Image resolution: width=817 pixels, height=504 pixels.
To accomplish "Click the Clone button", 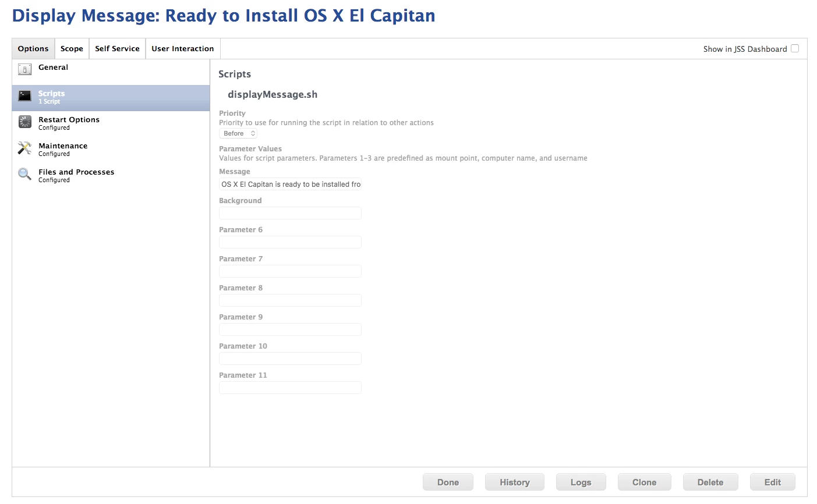I will (644, 482).
